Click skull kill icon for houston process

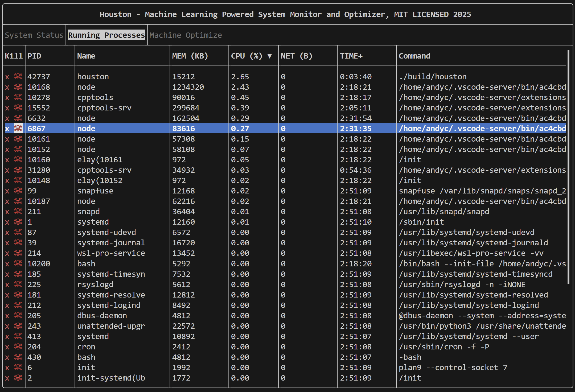click(x=18, y=77)
